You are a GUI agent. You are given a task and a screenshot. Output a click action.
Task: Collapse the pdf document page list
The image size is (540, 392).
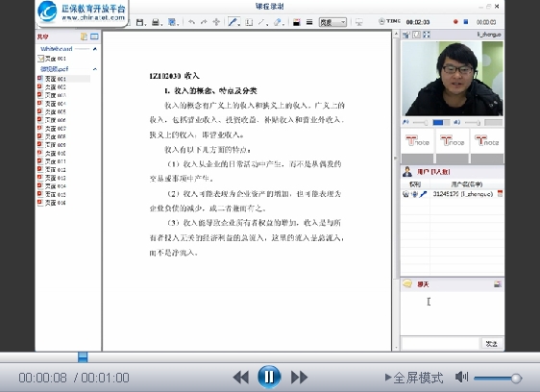pyautogui.click(x=95, y=69)
